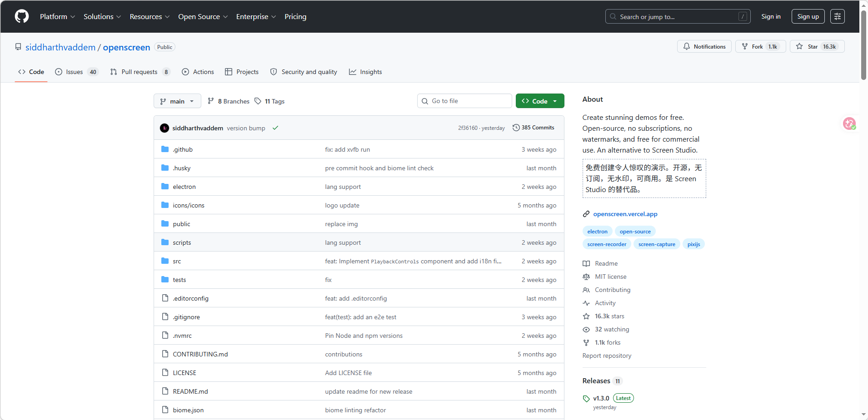Switch to the Projects tab

click(x=242, y=72)
